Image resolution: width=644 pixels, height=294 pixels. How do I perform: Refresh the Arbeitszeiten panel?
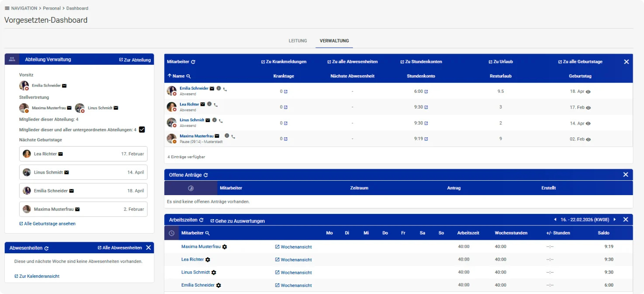[x=201, y=220]
